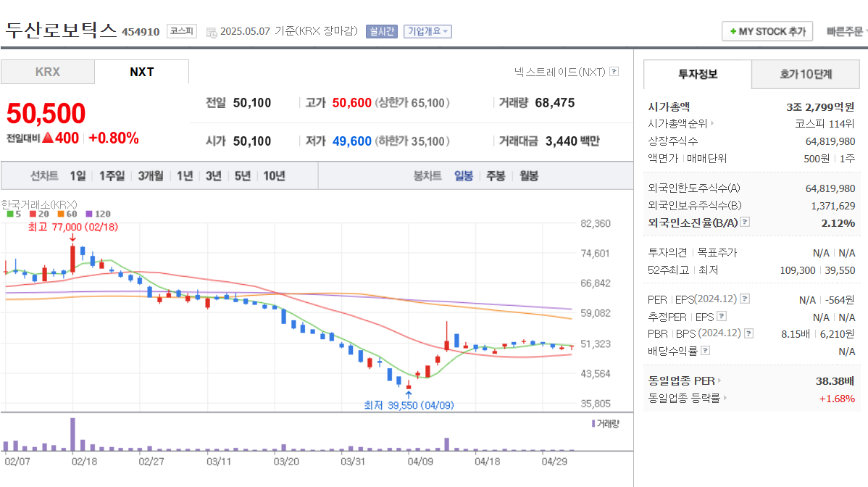Open the PER | EPS(2024.12) help icon

click(x=744, y=299)
